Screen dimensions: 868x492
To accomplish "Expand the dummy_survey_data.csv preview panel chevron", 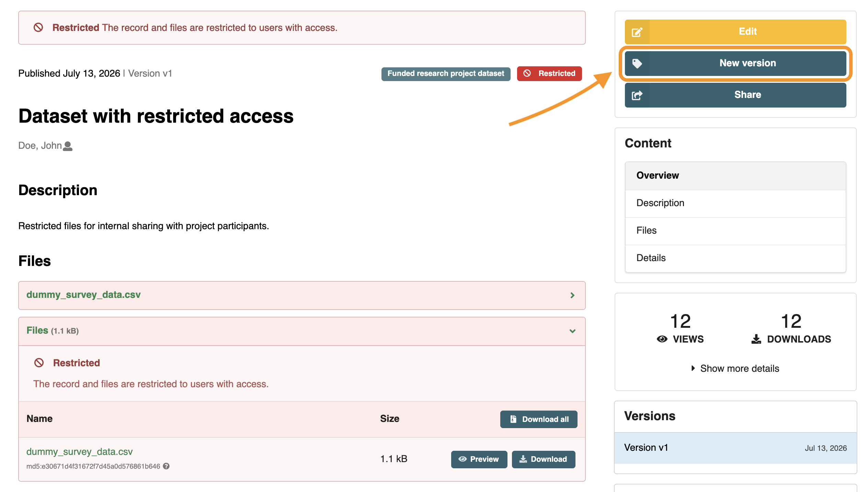I will pyautogui.click(x=572, y=295).
